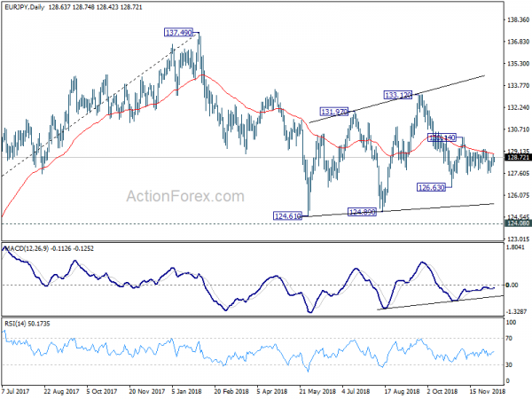This screenshot has width=532, height=399.
Task: Click the RSI 70 level label
Action: pos(509,339)
